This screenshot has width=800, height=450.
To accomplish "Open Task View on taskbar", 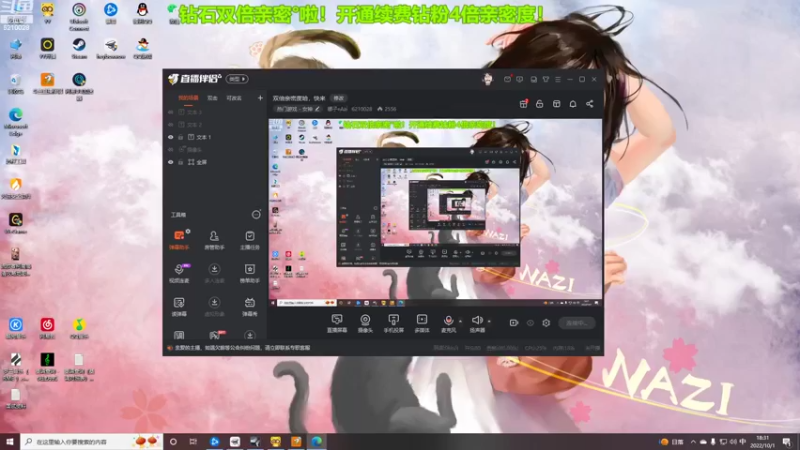I will coord(193,442).
